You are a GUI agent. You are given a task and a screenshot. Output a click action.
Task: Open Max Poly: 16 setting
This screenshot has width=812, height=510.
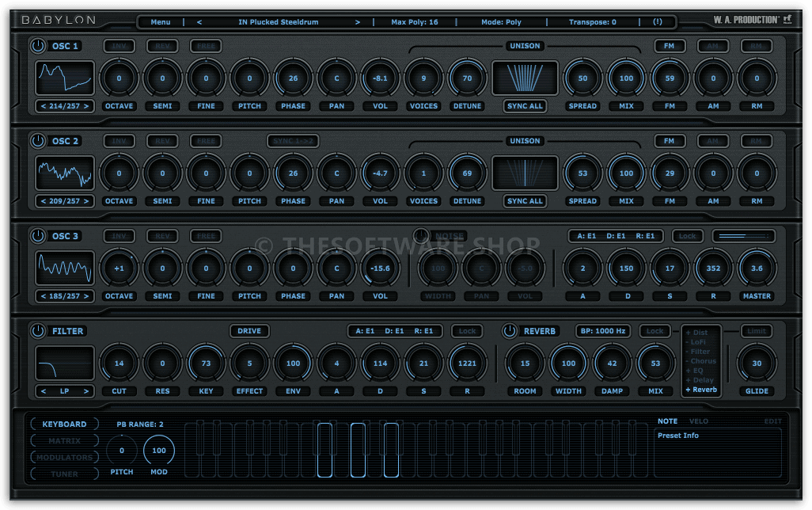point(414,21)
